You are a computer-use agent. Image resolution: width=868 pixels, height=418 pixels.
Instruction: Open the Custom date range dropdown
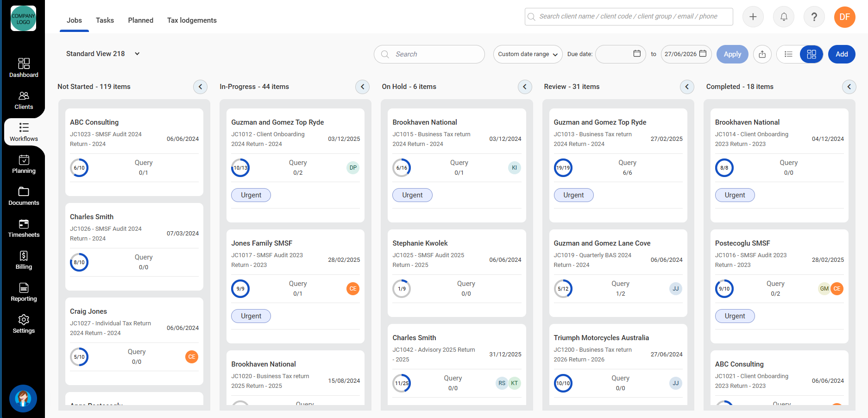pos(528,54)
